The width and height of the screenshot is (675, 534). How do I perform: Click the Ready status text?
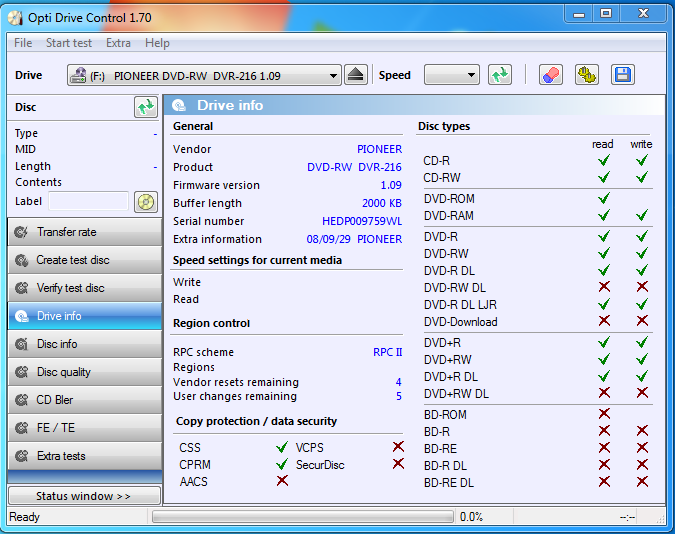[25, 517]
